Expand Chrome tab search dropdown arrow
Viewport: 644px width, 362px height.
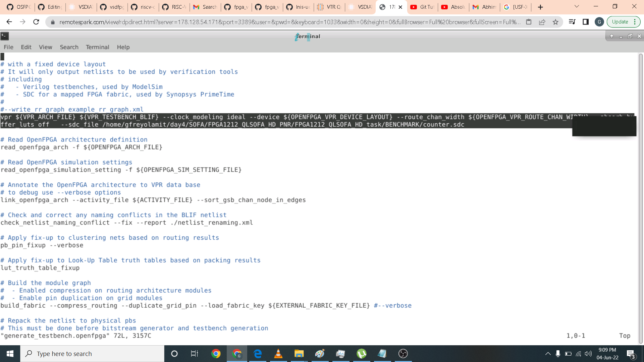pyautogui.click(x=577, y=7)
